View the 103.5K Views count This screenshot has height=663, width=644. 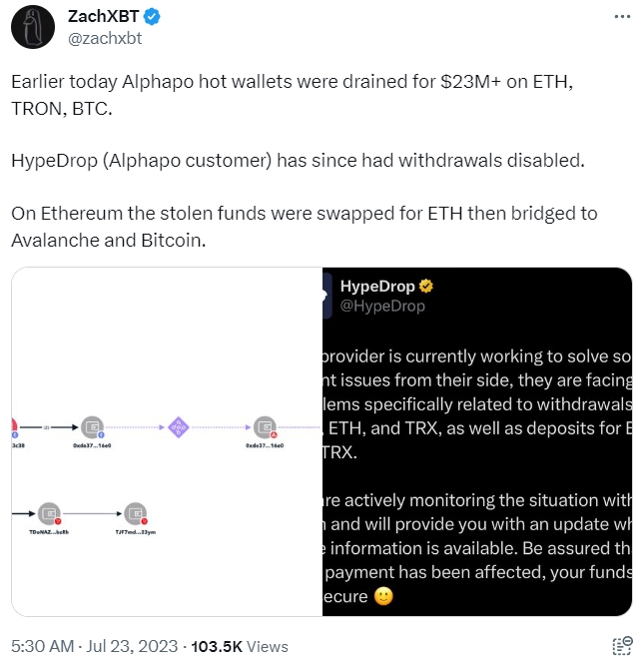pyautogui.click(x=240, y=646)
